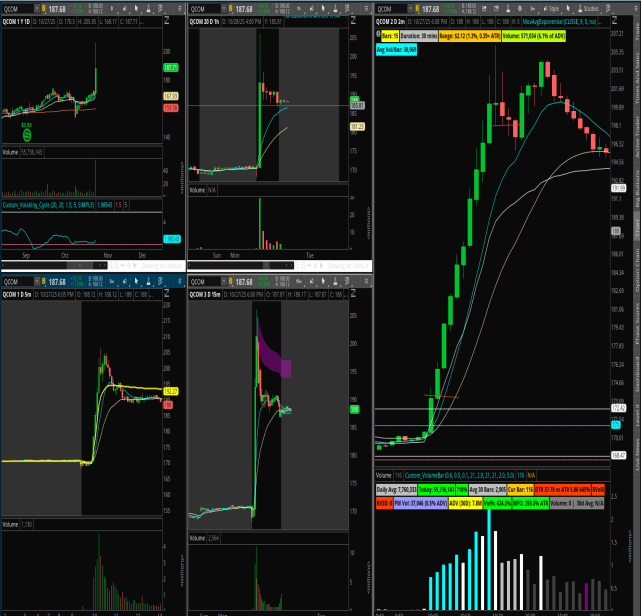The image size is (641, 616).
Task: Open the 1h timeframe selector in the top-middle chart
Action: coord(299,9)
